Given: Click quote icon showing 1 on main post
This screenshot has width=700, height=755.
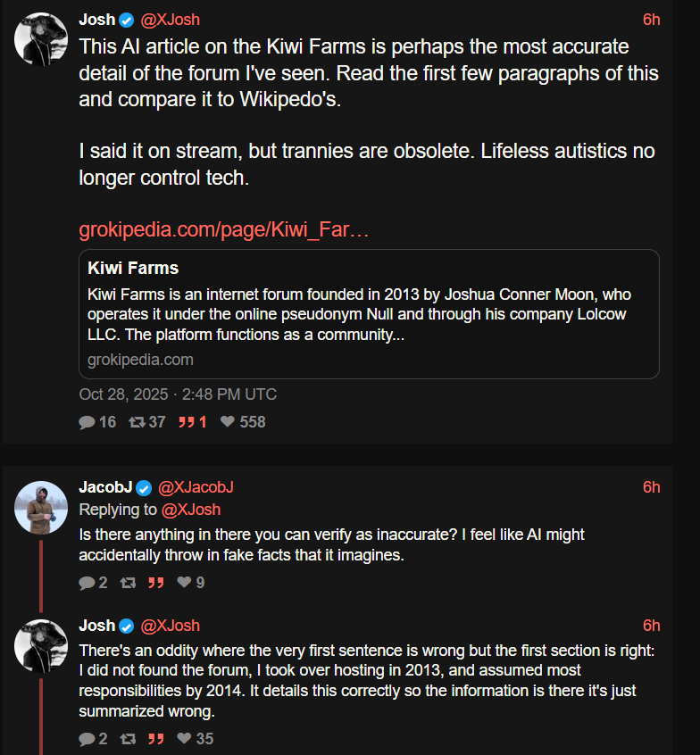Looking at the screenshot, I should (x=186, y=422).
